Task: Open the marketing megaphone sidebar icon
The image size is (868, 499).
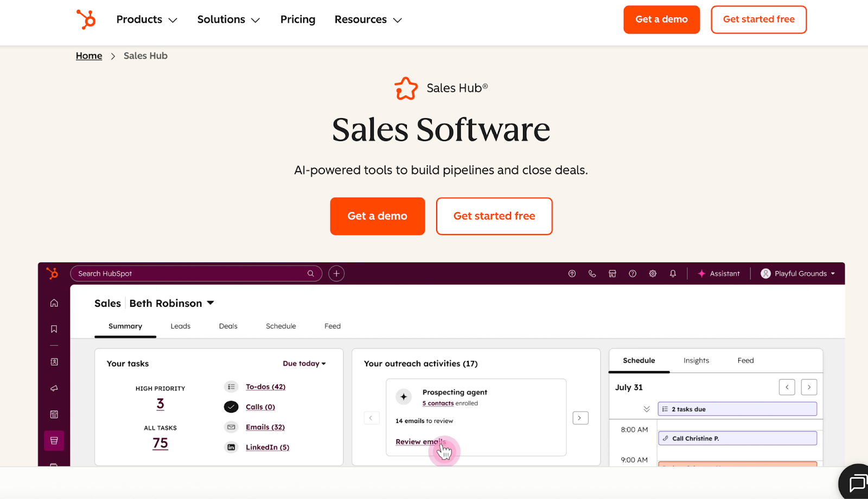Action: point(54,388)
